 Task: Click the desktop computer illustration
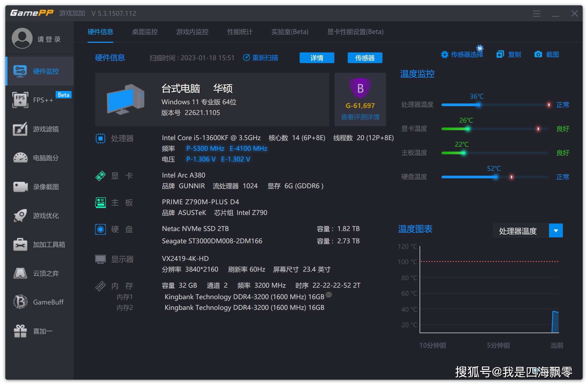click(126, 99)
